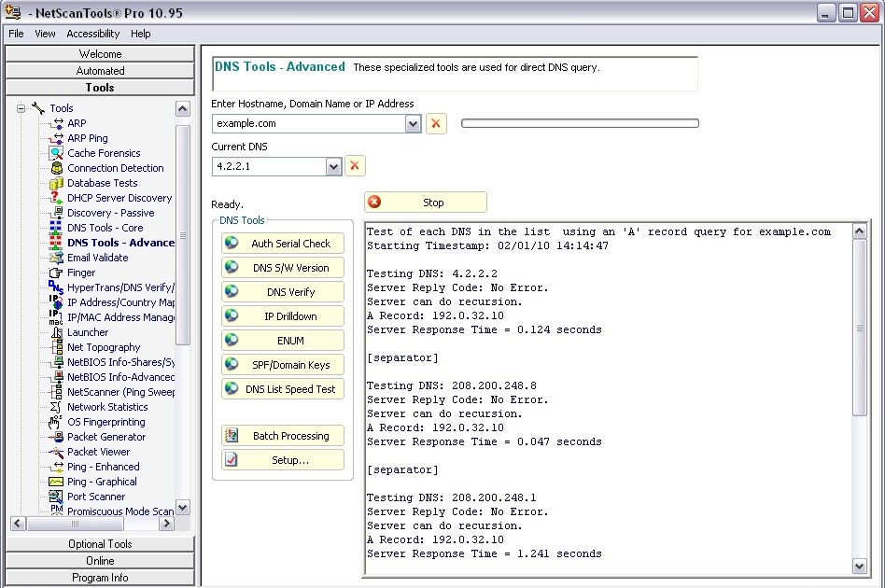Run DNS S/W Version query
This screenshot has height=588, width=885.
(x=283, y=268)
